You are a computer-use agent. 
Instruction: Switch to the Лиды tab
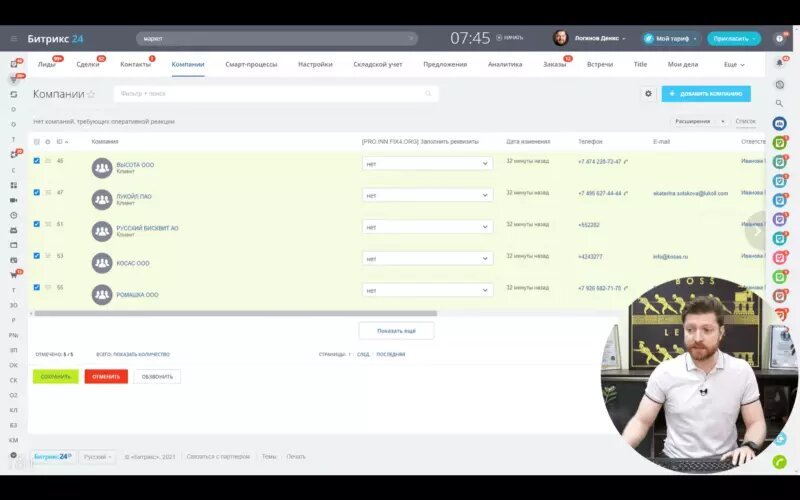tap(46, 64)
